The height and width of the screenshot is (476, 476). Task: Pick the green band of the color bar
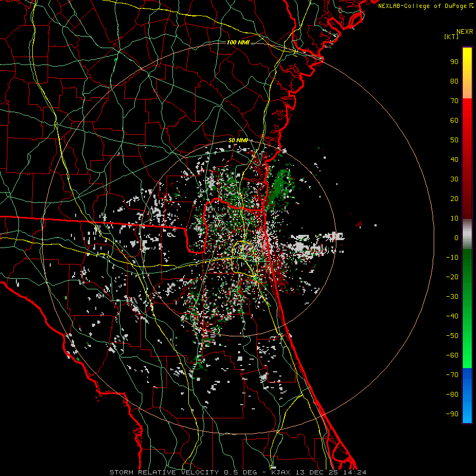467,308
